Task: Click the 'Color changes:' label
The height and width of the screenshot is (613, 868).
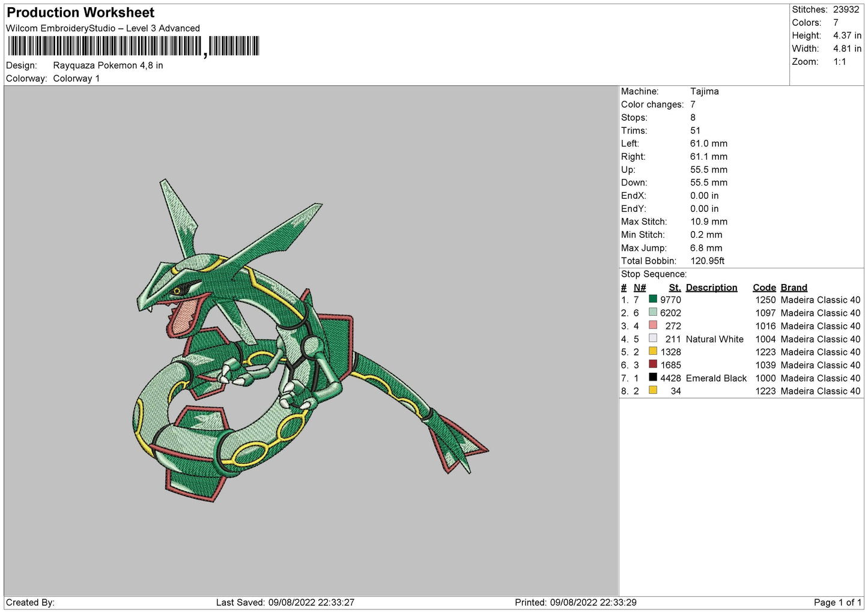Action: (652, 104)
